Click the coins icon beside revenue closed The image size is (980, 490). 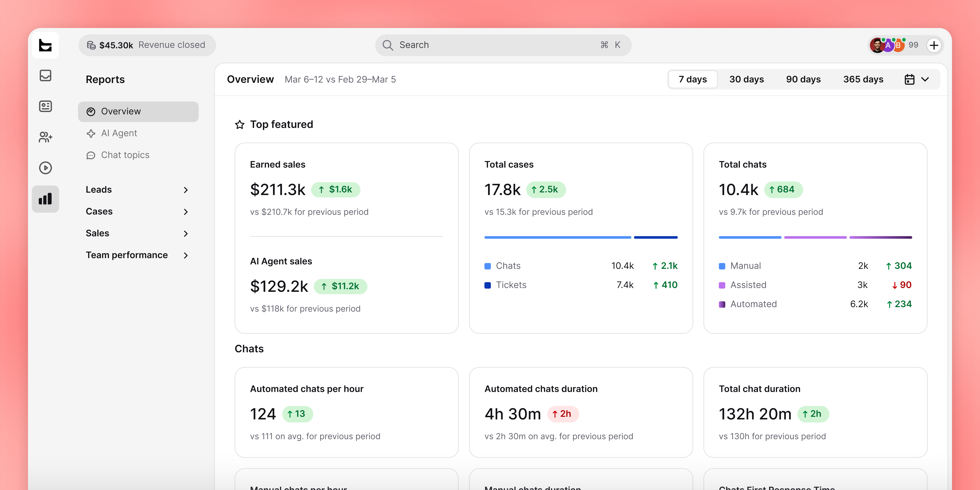point(91,45)
